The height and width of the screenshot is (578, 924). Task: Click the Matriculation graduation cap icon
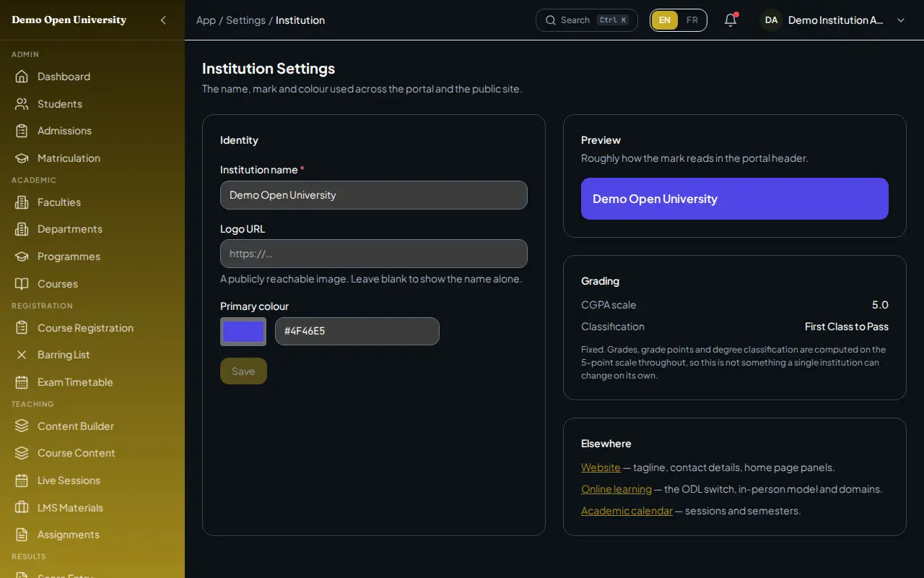coord(22,158)
